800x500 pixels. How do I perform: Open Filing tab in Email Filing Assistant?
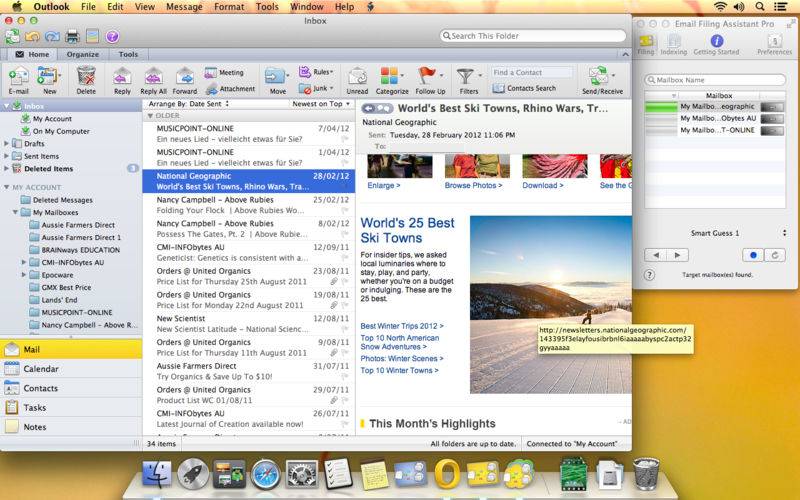(x=646, y=44)
